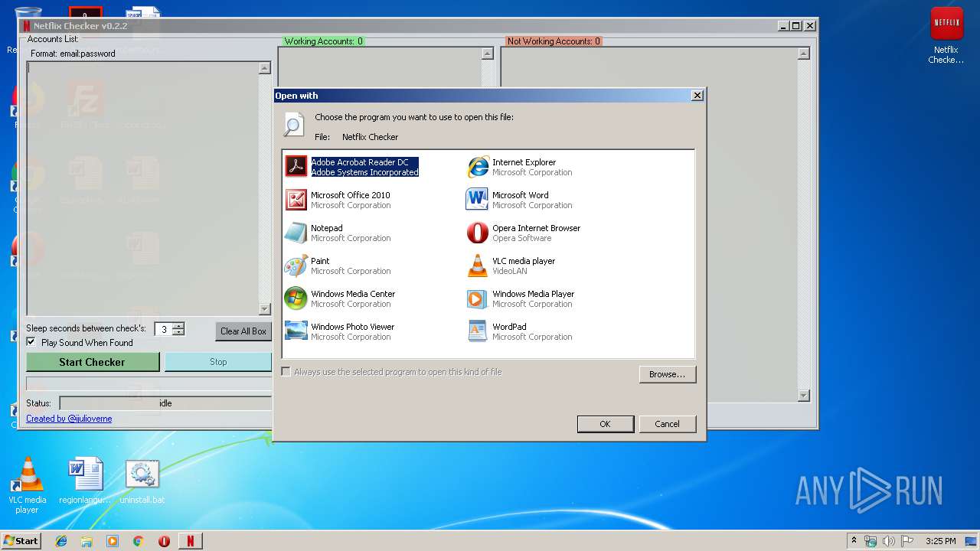This screenshot has height=551, width=980.
Task: Click the Working Accounts: 0 label
Action: [x=323, y=41]
